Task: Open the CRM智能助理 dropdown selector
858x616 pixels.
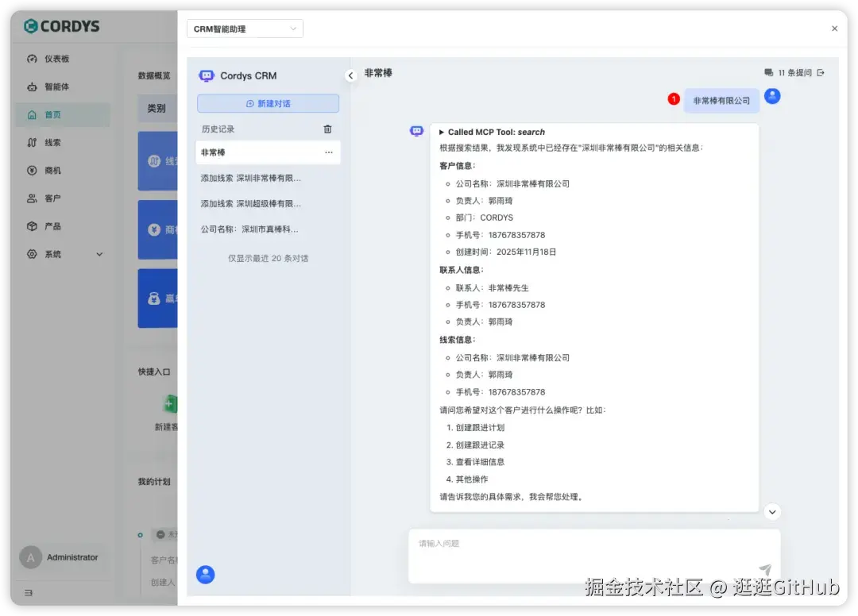Action: pyautogui.click(x=244, y=28)
